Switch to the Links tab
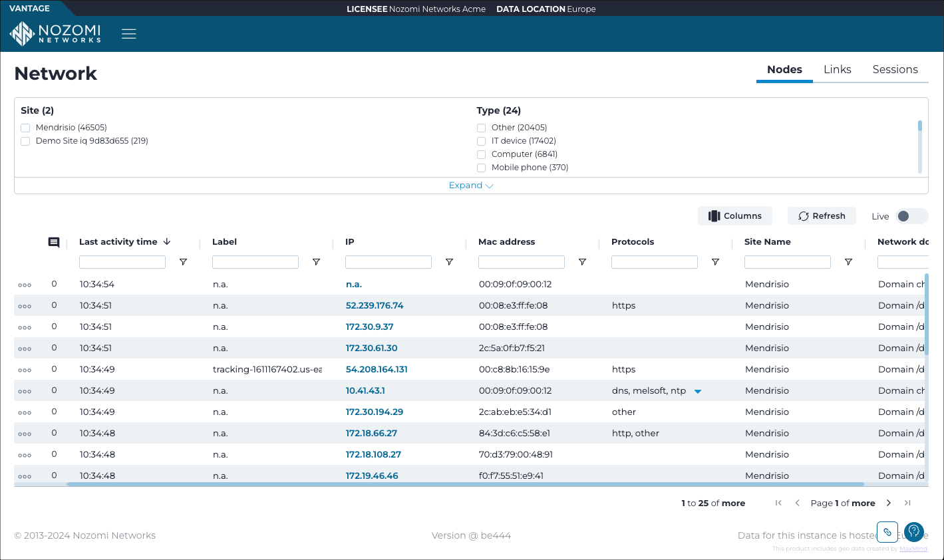 pyautogui.click(x=837, y=69)
